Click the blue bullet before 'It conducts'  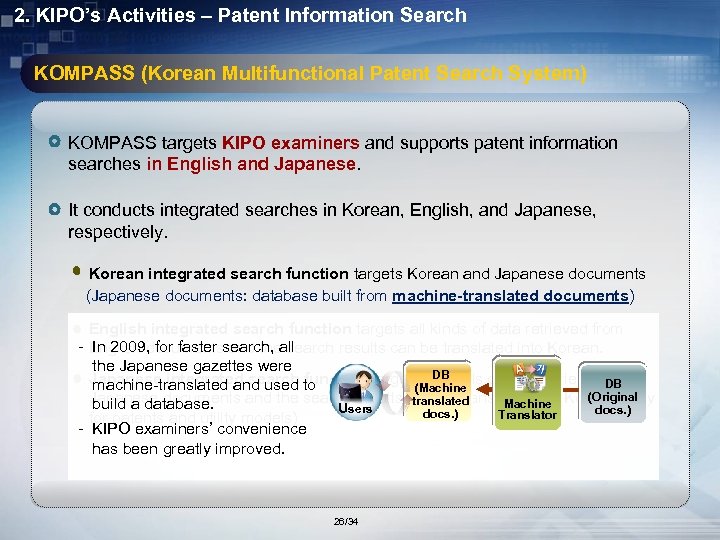[x=55, y=209]
